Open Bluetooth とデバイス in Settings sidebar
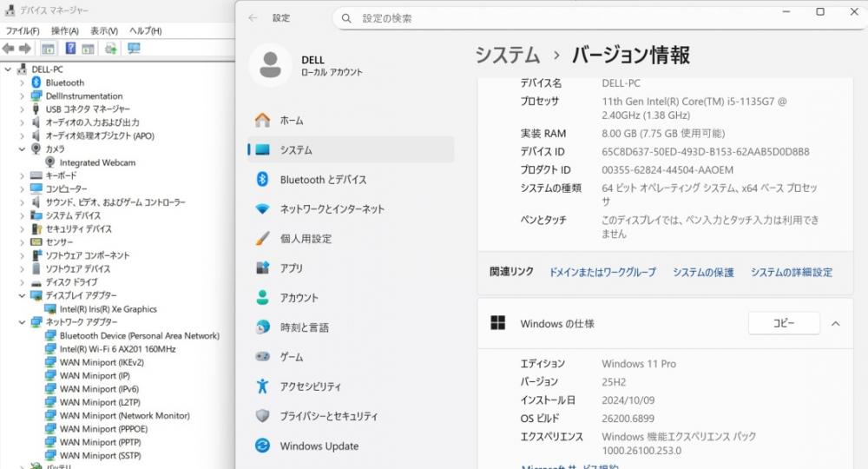Screen dimensions: 868x469 (323, 180)
